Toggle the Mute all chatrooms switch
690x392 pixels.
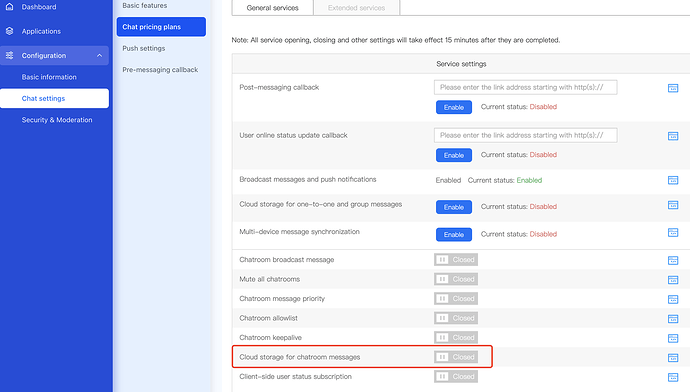(456, 279)
